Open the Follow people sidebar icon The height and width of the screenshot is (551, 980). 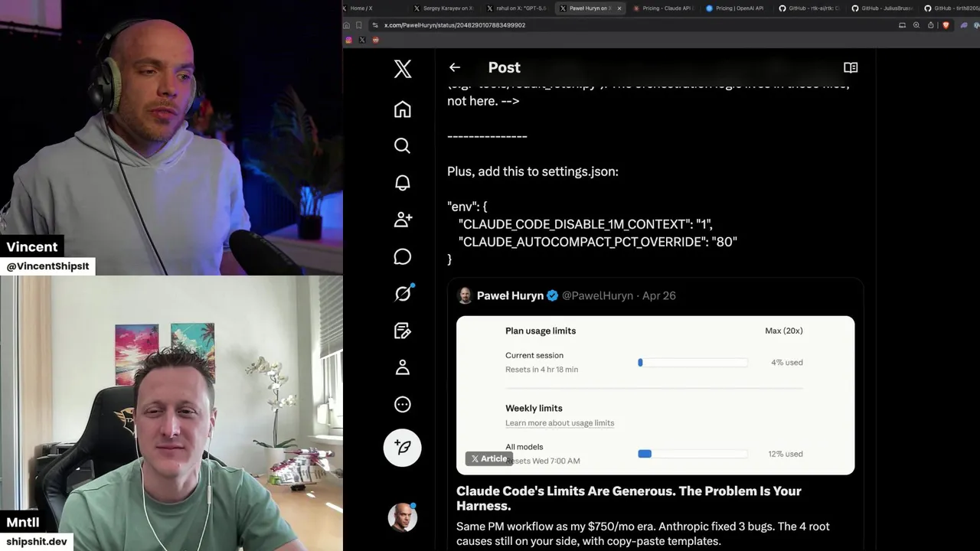tap(402, 220)
